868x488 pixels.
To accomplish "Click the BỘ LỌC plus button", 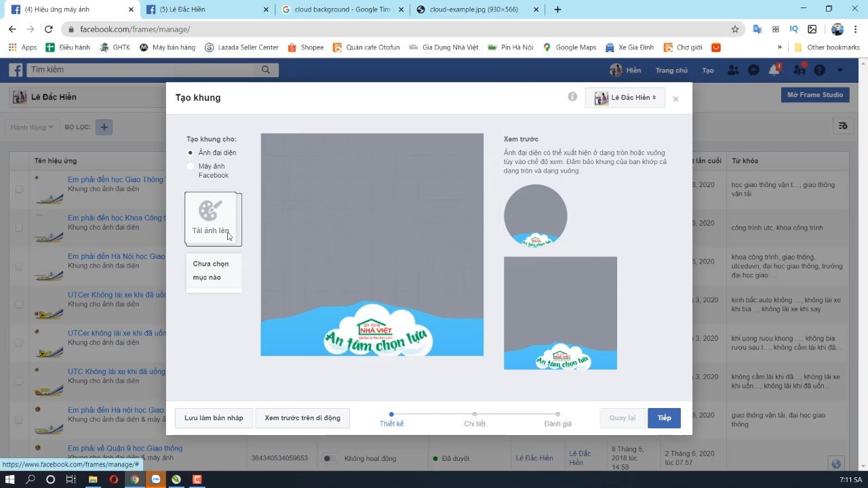I will tap(104, 127).
